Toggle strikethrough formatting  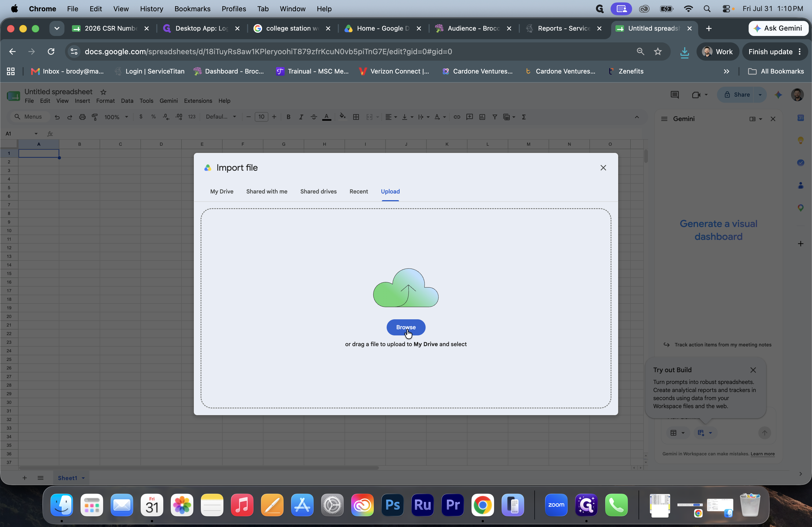pos(314,117)
